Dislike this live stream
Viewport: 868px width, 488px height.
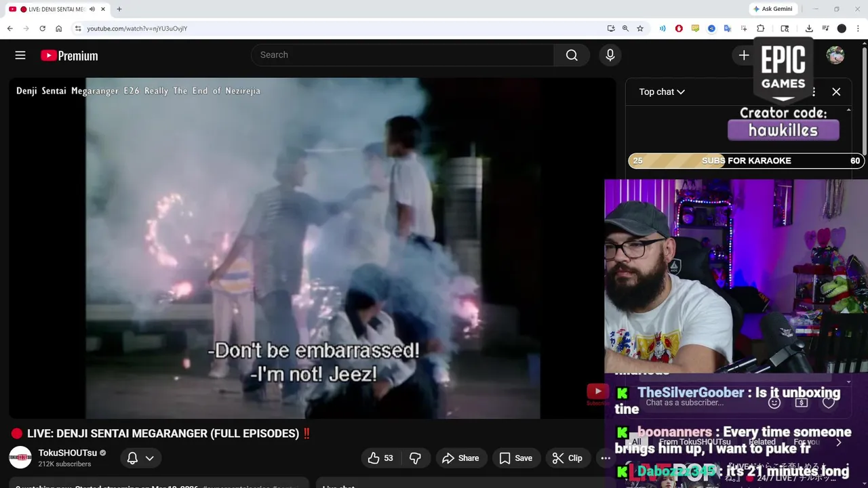click(x=415, y=458)
